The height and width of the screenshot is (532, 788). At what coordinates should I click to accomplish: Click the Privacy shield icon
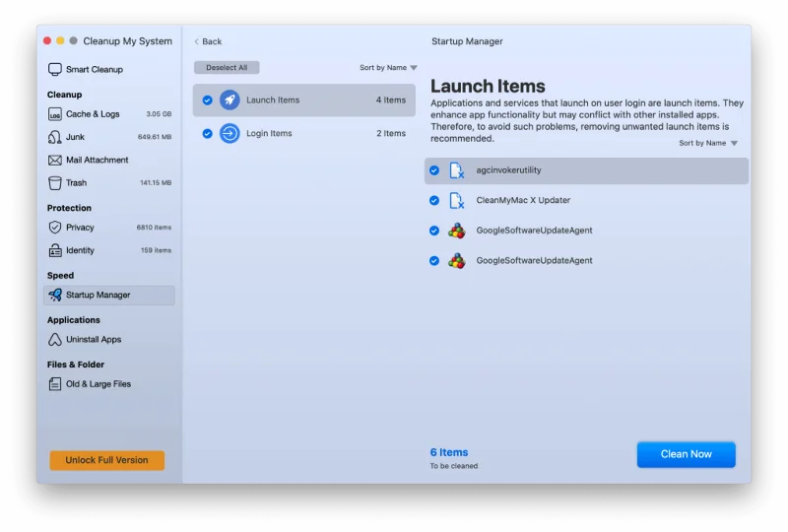[55, 228]
